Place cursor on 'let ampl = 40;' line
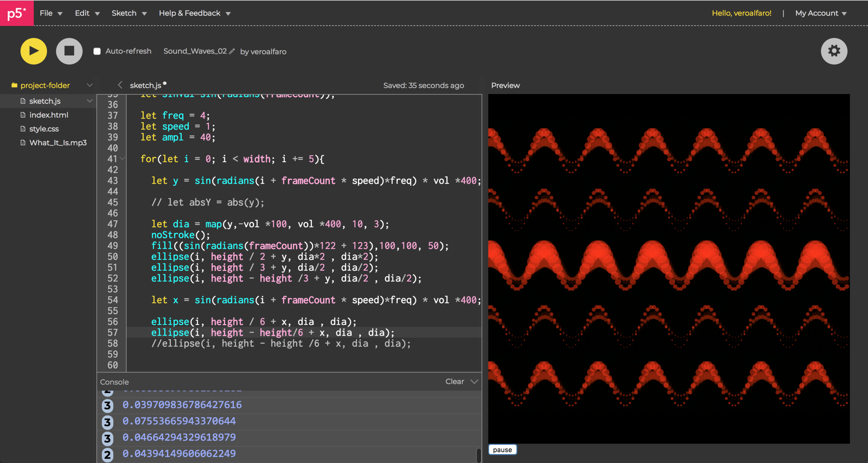Image resolution: width=868 pixels, height=463 pixels. click(x=178, y=137)
